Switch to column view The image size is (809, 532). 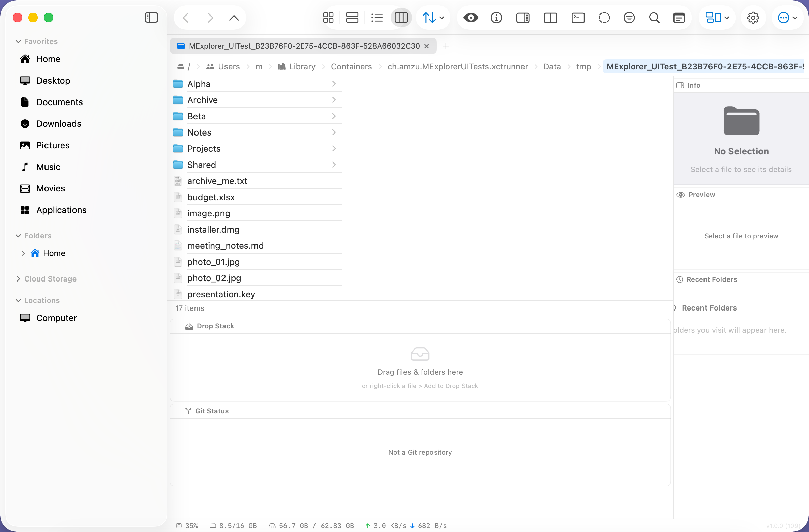point(401,18)
